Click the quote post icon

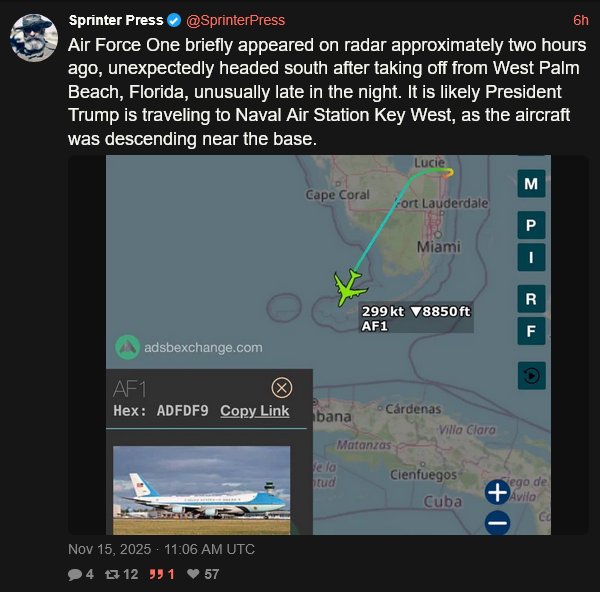(x=155, y=575)
